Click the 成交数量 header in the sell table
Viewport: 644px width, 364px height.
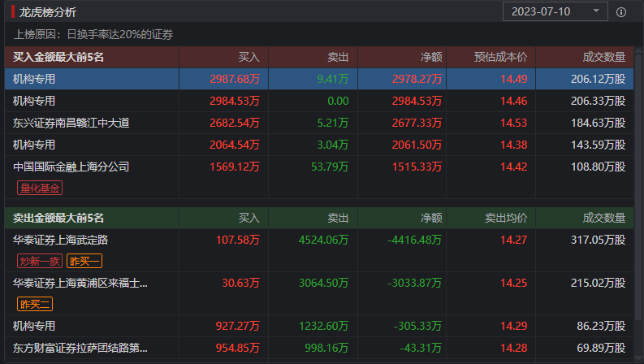(x=603, y=218)
